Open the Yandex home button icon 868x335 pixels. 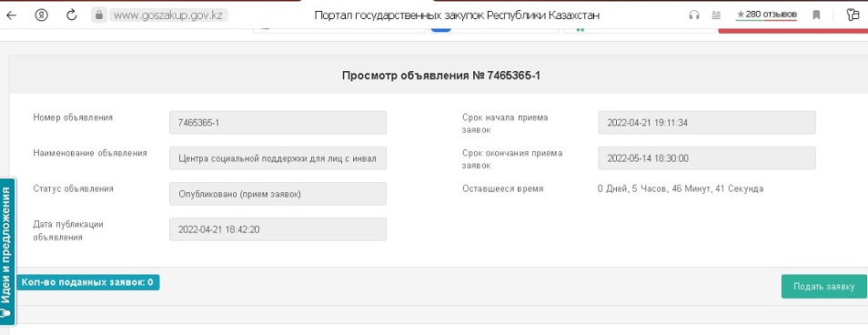[x=42, y=15]
